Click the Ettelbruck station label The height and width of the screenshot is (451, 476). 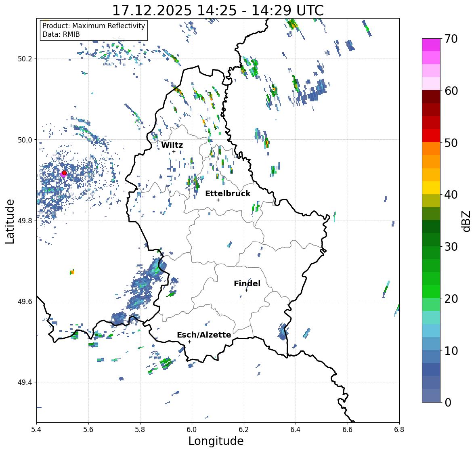[228, 193]
